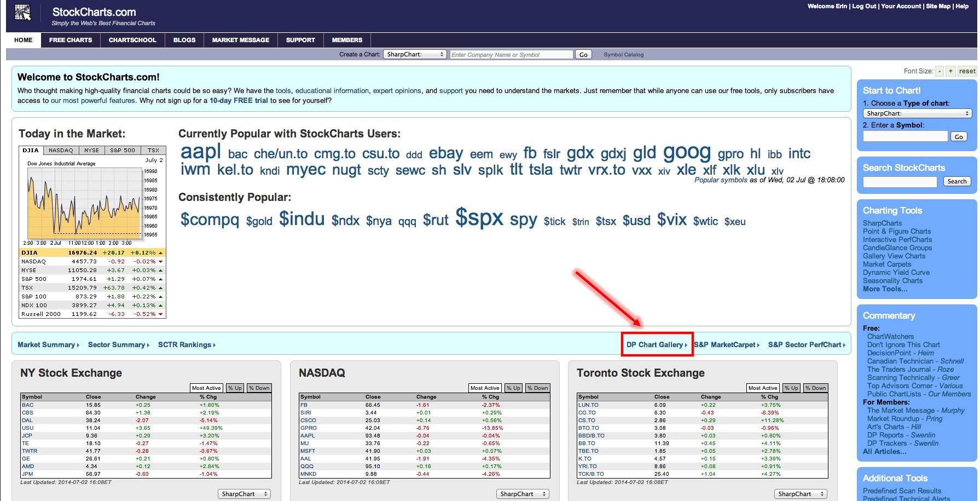This screenshot has width=980, height=501.
Task: Select the DJIA chart tab
Action: [x=31, y=150]
